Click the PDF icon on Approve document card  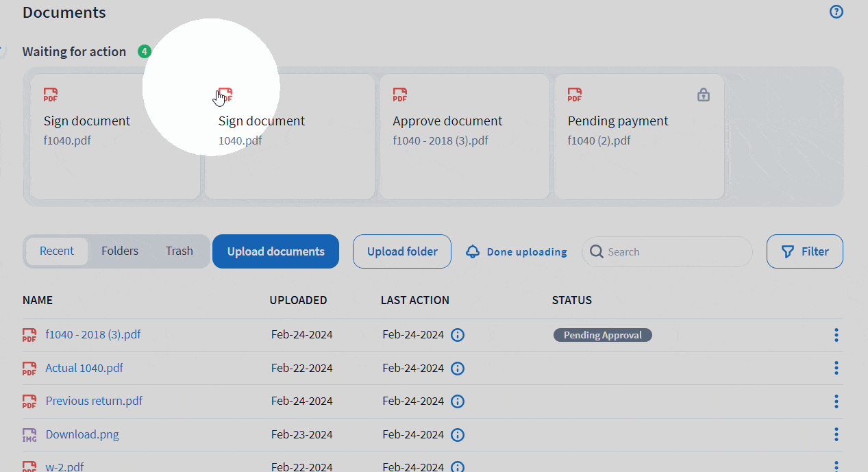[x=399, y=94]
